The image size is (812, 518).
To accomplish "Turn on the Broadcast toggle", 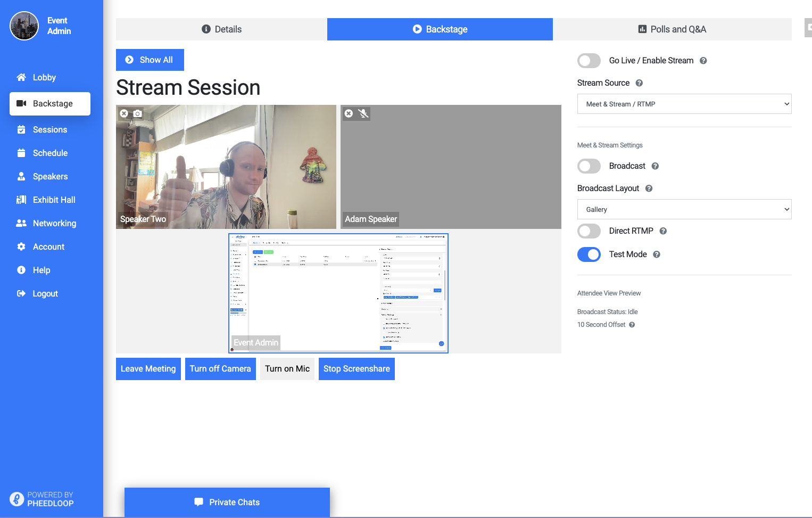I will 589,166.
